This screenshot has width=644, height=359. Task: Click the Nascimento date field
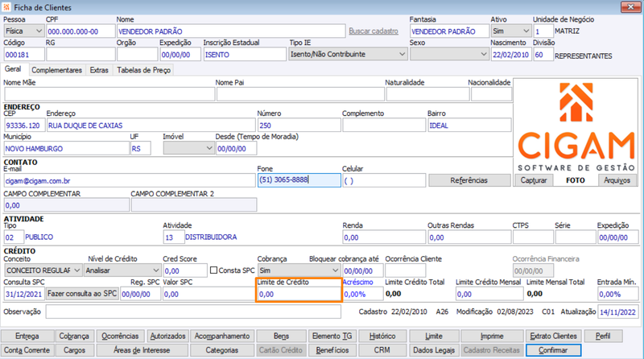[511, 54]
